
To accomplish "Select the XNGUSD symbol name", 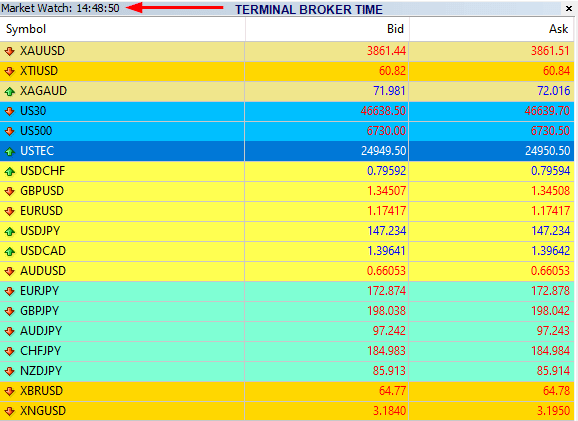I will point(43,411).
